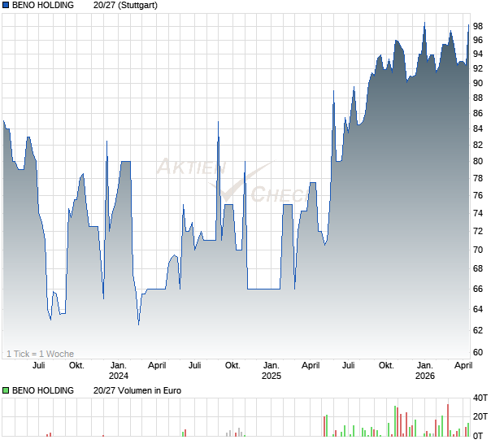Click the 92 price axis label
This screenshot has width=504, height=444.
(478, 68)
